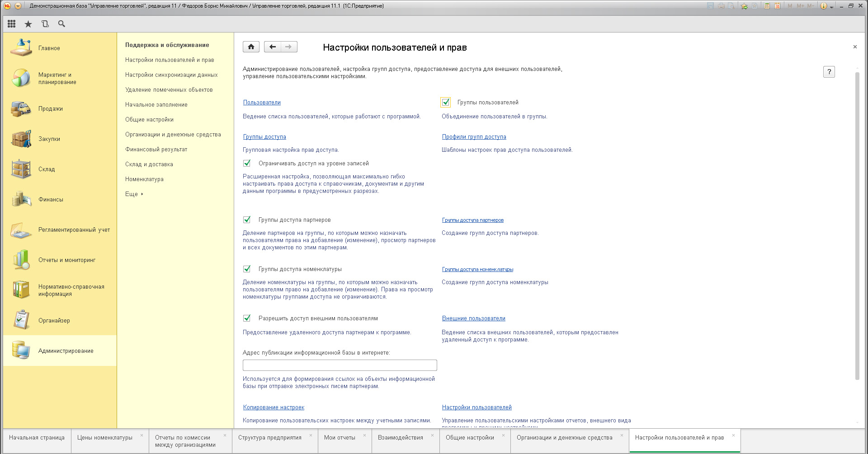The width and height of the screenshot is (868, 454).
Task: Open Начальное заполнение menu item
Action: point(156,104)
